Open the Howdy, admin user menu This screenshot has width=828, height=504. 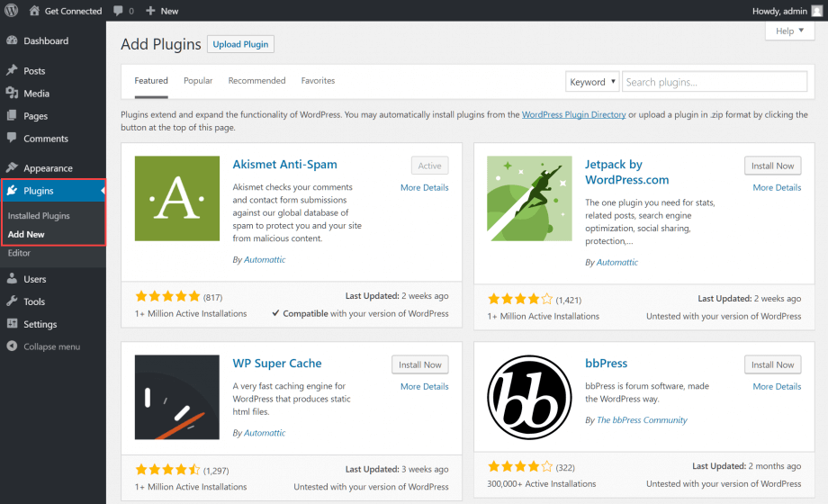click(787, 11)
